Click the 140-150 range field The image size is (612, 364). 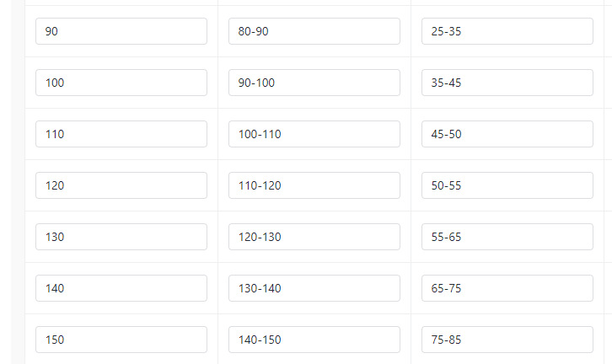[314, 340]
